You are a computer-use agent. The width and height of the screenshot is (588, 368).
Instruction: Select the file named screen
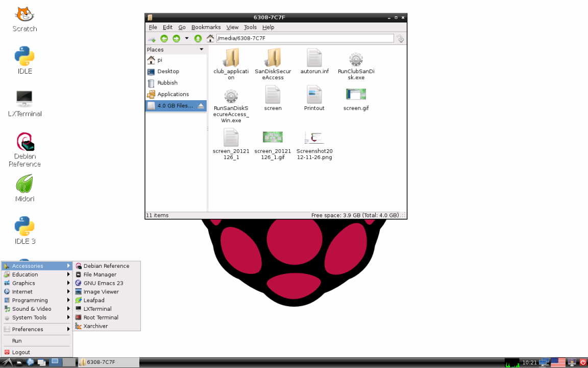(x=273, y=98)
